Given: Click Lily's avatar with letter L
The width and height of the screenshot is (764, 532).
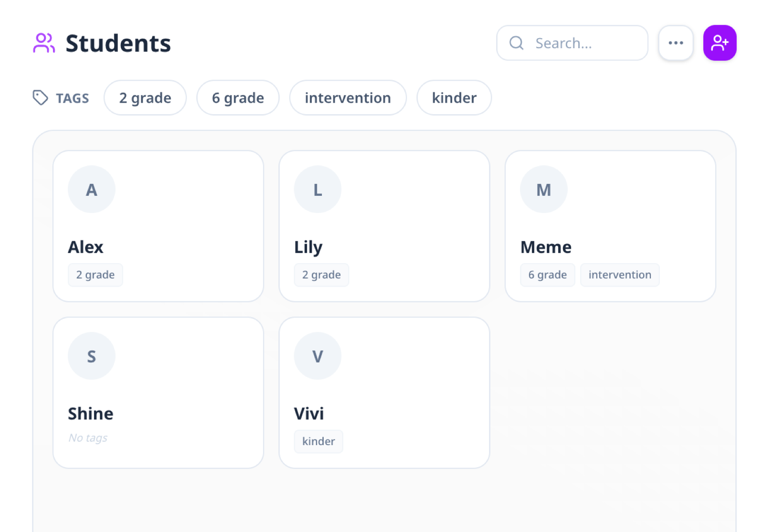Looking at the screenshot, I should pos(318,189).
